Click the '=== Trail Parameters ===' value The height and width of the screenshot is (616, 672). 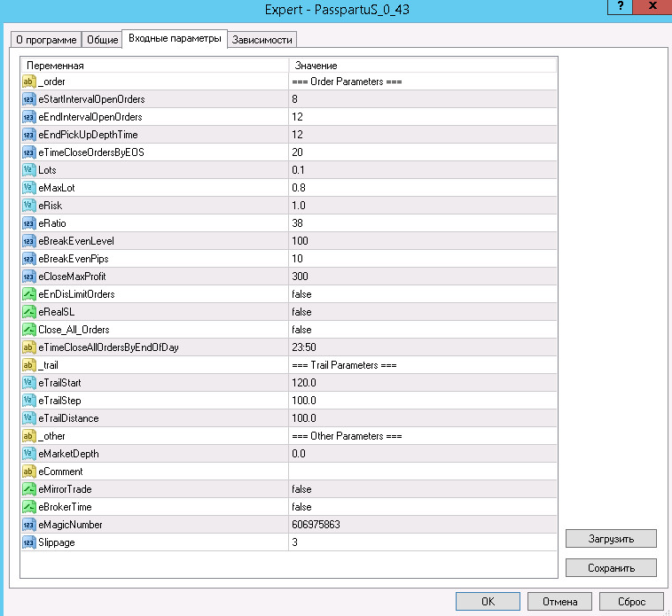tap(344, 365)
